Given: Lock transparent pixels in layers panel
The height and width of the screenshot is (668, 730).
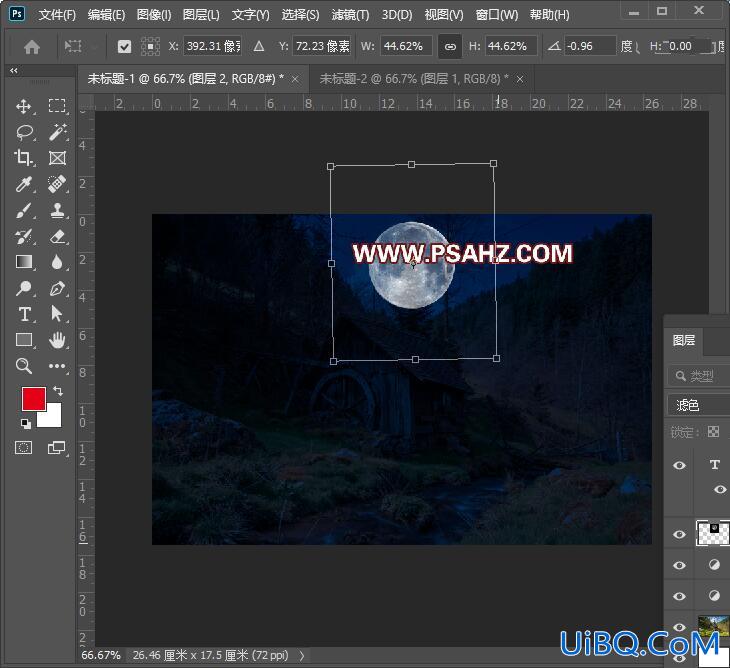Looking at the screenshot, I should [x=713, y=432].
